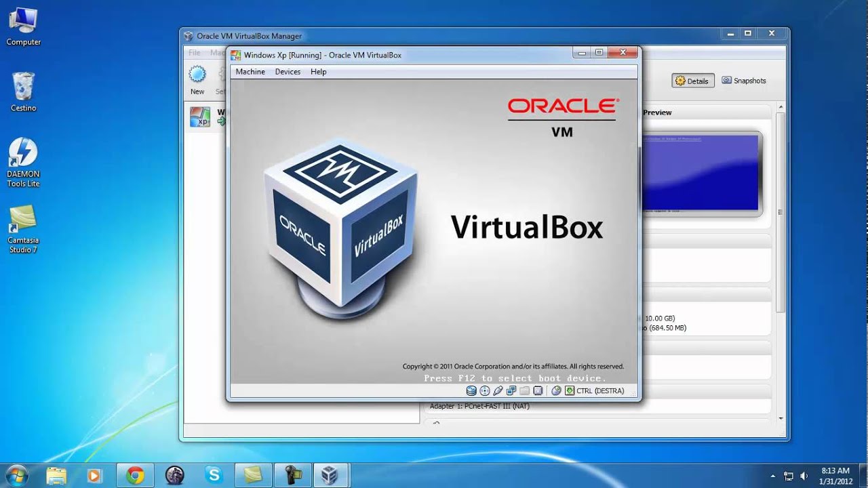Click the USB devices status icon
Image resolution: width=868 pixels, height=488 pixels.
point(498,390)
